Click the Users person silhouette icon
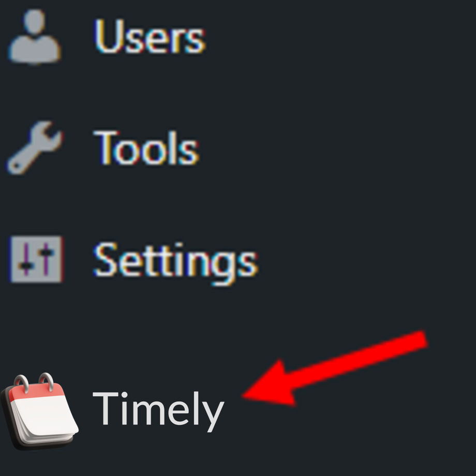Screen dimensions: 476x476 click(34, 37)
